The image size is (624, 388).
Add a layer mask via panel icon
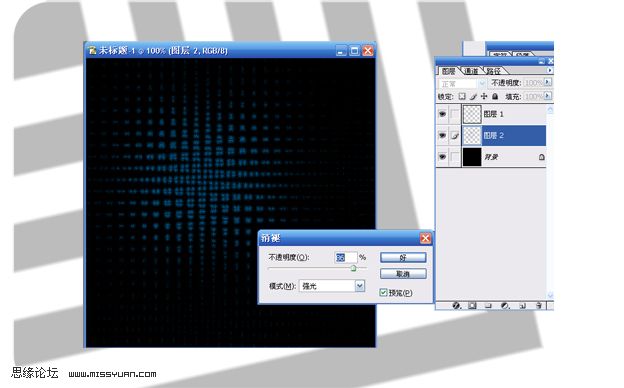[x=472, y=306]
